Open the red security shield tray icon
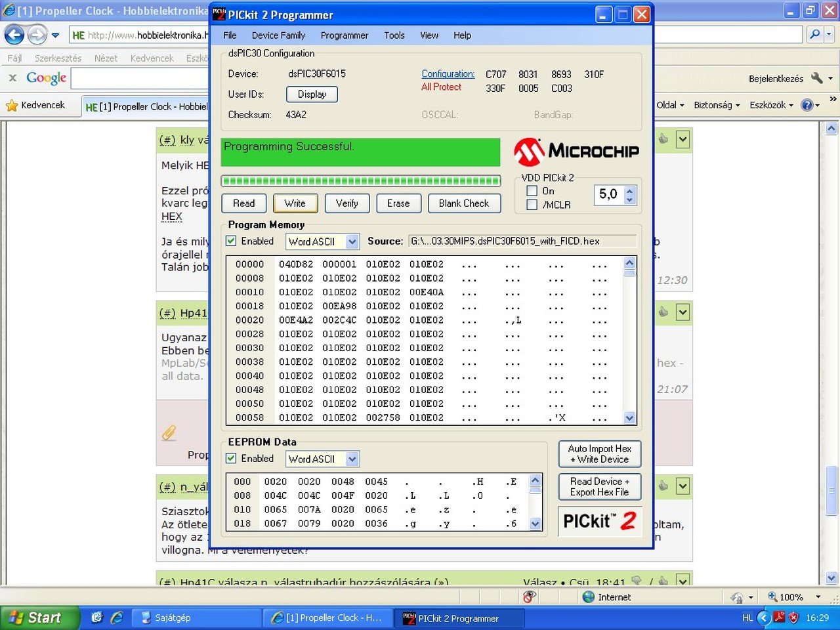Image resolution: width=840 pixels, height=630 pixels. tap(793, 618)
